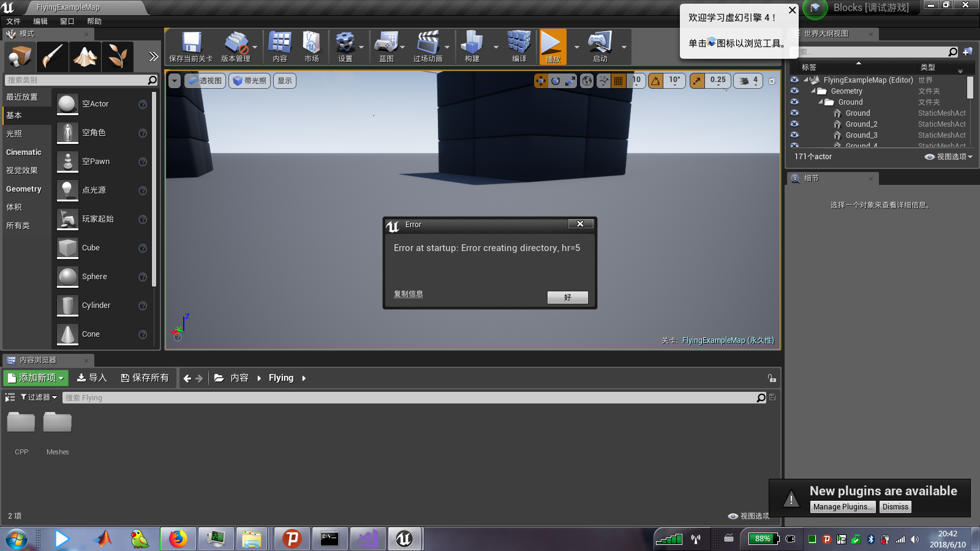The height and width of the screenshot is (551, 980).
Task: Open the 市场 (Marketplace) from the toolbar
Action: coord(312,46)
